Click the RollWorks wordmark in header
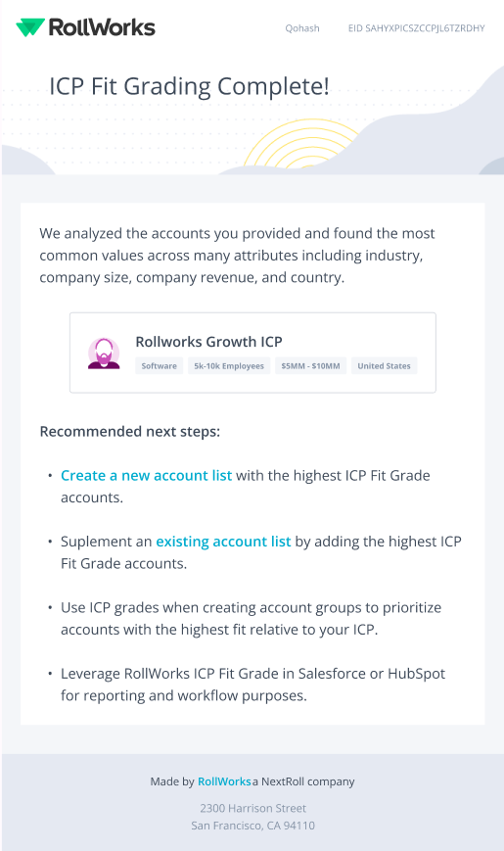Image resolution: width=504 pixels, height=851 pixels. pyautogui.click(x=102, y=27)
